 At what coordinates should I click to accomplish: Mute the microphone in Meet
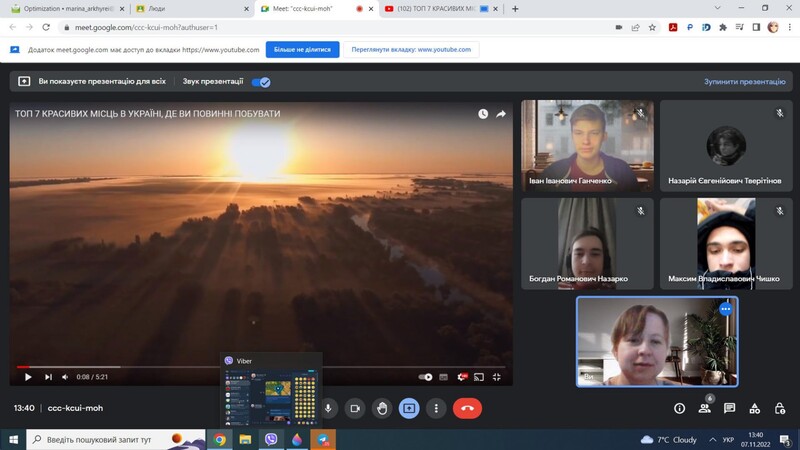[x=328, y=408]
